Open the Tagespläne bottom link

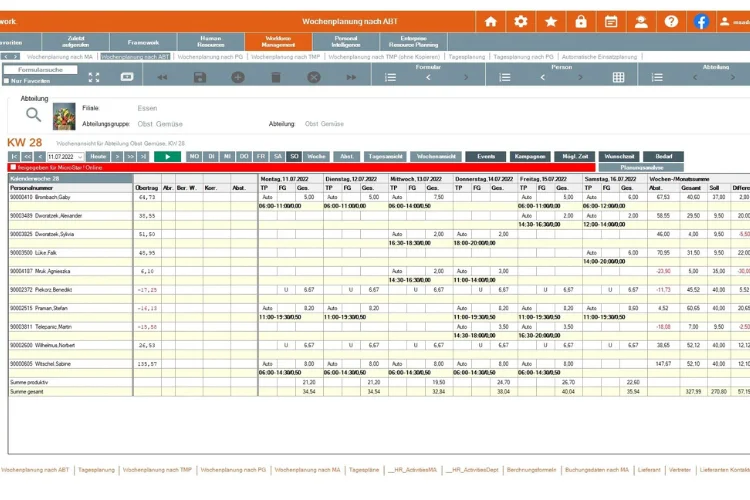point(364,470)
